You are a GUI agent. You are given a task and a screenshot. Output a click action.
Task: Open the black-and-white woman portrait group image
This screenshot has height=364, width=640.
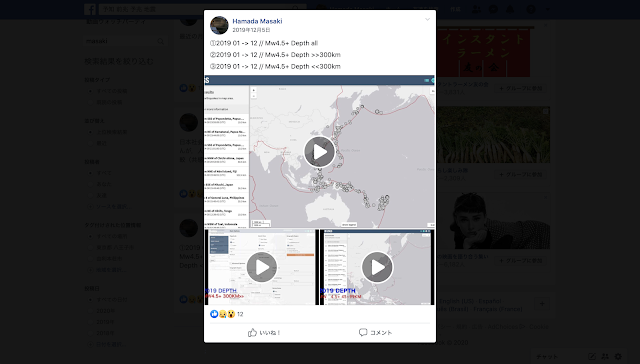pyautogui.click(x=493, y=221)
